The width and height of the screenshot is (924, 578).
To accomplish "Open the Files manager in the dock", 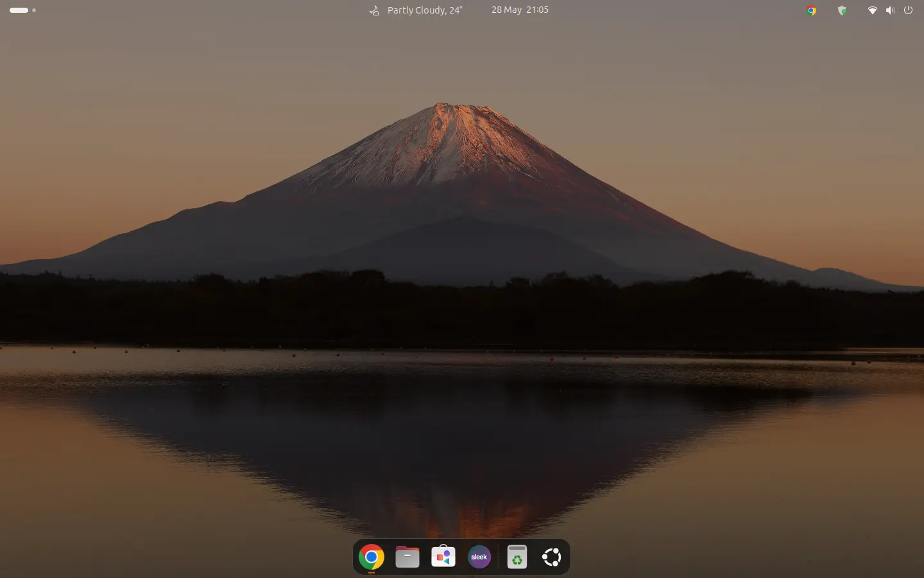I will [407, 557].
